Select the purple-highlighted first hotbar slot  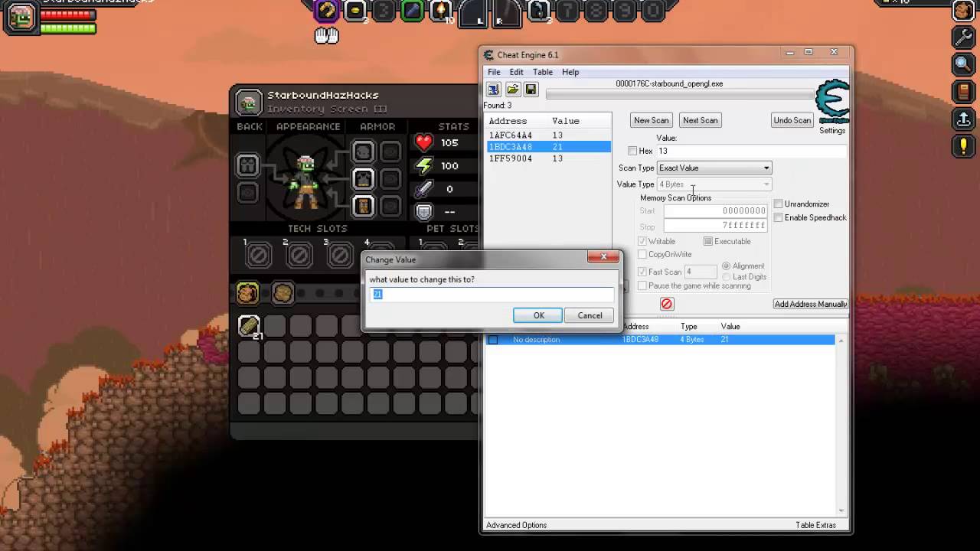coord(327,11)
